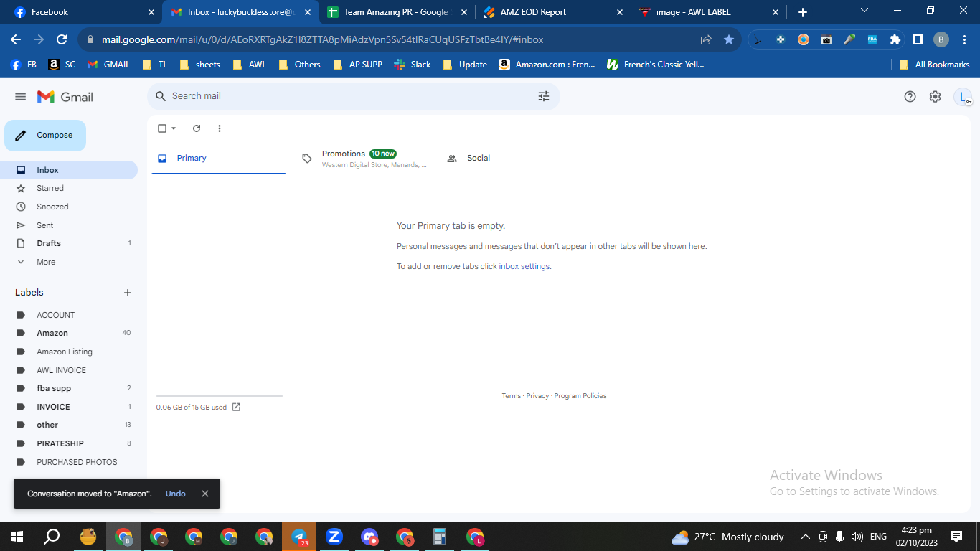980x551 pixels.
Task: Click the Compose button
Action: pyautogui.click(x=45, y=136)
